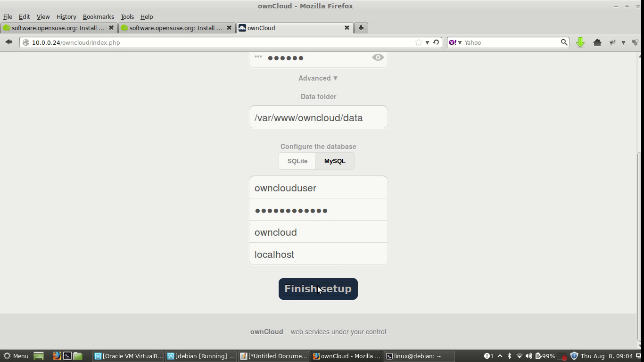Show desktop icon in the taskbar
The width and height of the screenshot is (644, 362).
(39, 356)
